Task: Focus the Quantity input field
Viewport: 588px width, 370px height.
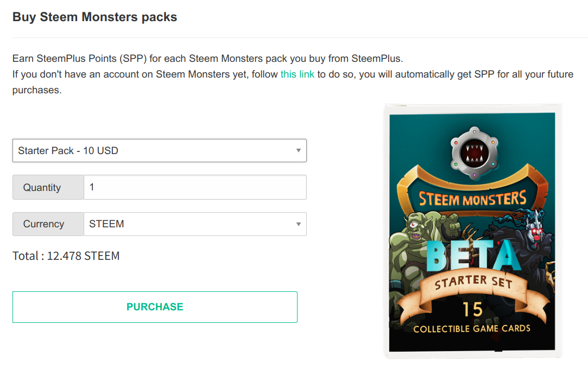Action: click(195, 187)
